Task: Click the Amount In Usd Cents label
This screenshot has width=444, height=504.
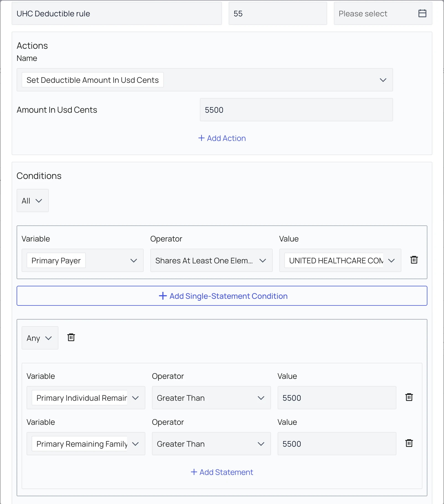Action: tap(57, 110)
